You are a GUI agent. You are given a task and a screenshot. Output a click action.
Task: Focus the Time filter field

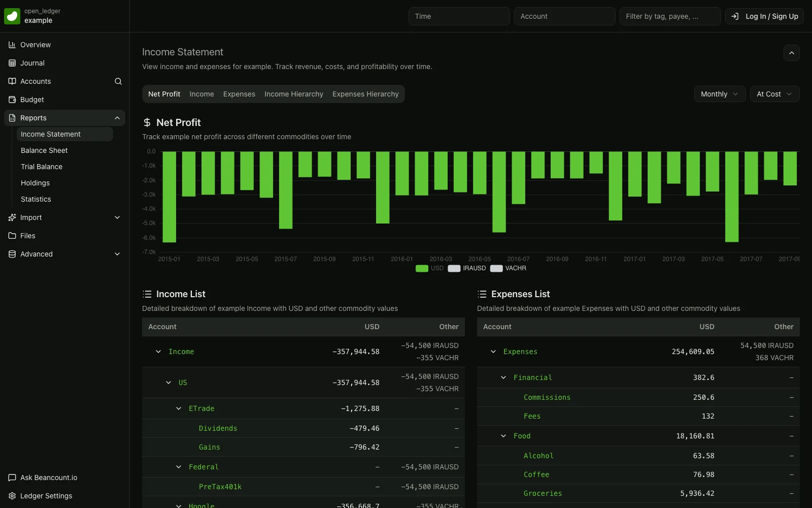click(459, 16)
